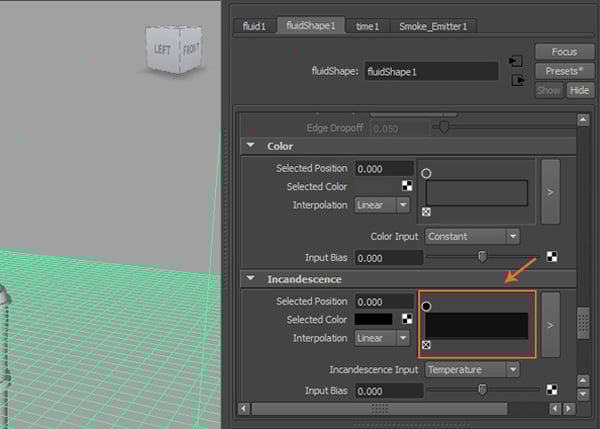Click the vertical scrollbar thumb
Viewport: 600px width, 429px height.
click(583, 323)
